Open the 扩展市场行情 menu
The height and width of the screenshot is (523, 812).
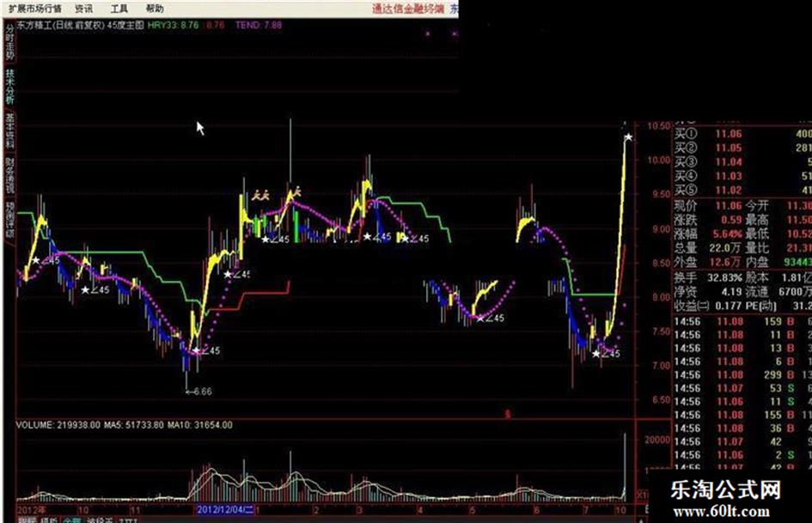(x=34, y=9)
